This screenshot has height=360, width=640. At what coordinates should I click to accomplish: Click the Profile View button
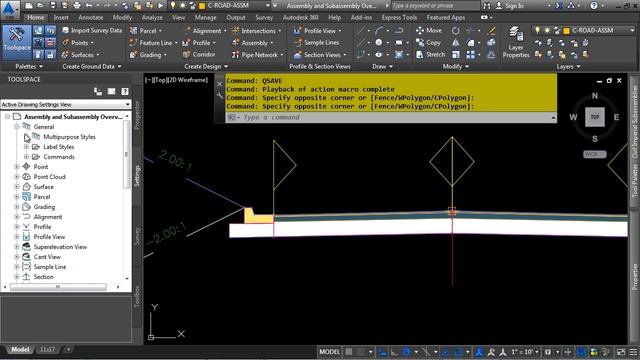point(317,31)
